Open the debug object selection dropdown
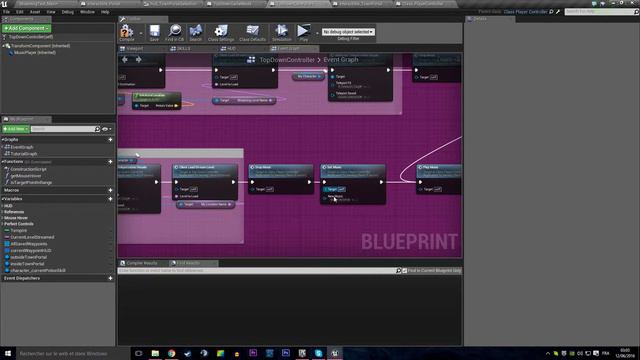The height and width of the screenshot is (360, 640). 348,31
